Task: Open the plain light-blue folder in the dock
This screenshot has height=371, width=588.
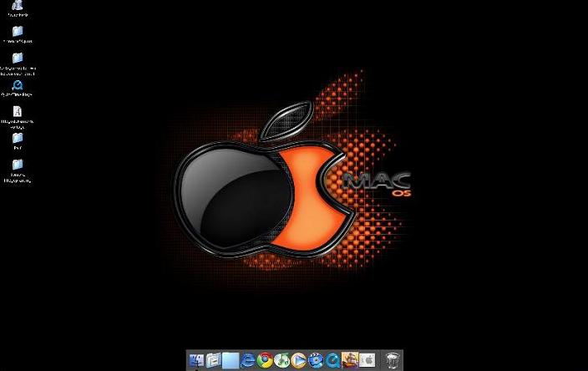Action: (231, 360)
